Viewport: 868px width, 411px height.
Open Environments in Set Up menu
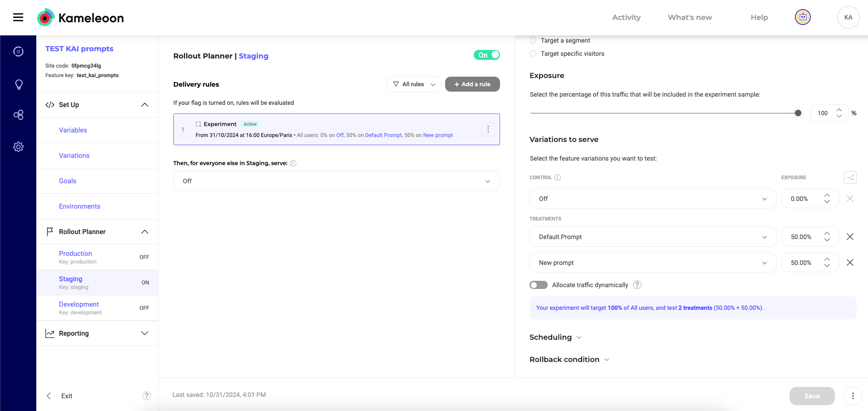click(x=80, y=206)
